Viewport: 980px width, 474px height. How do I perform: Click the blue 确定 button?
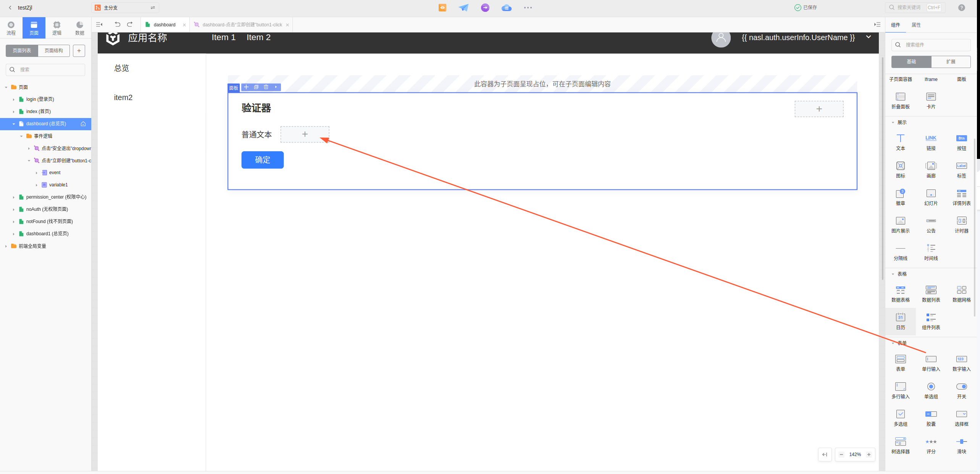263,160
